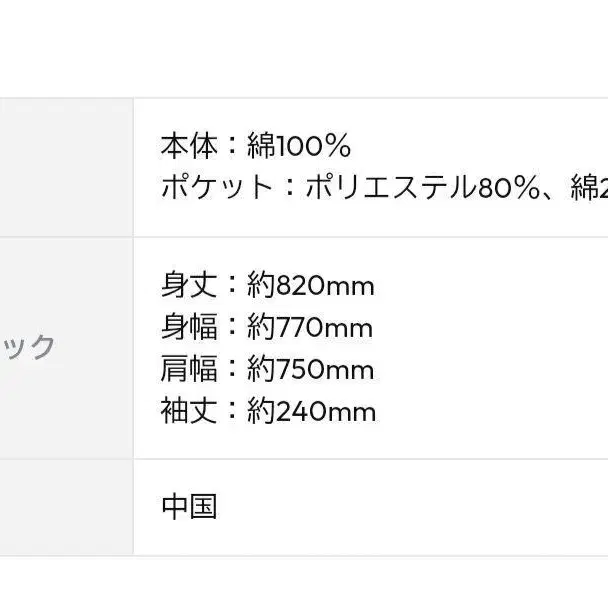Viewport: 608px width, 608px height.
Task: Click the 本体:綿100% material text
Action: click(x=256, y=146)
